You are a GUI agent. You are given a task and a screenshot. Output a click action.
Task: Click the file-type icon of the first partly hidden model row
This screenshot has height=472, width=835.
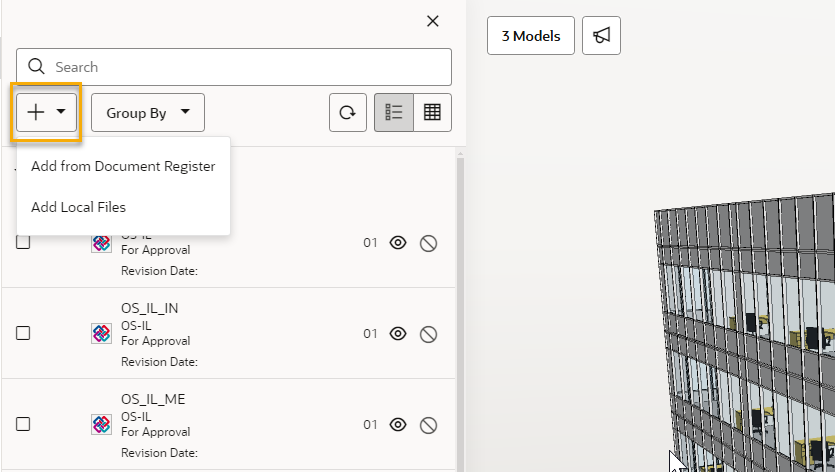click(x=101, y=243)
